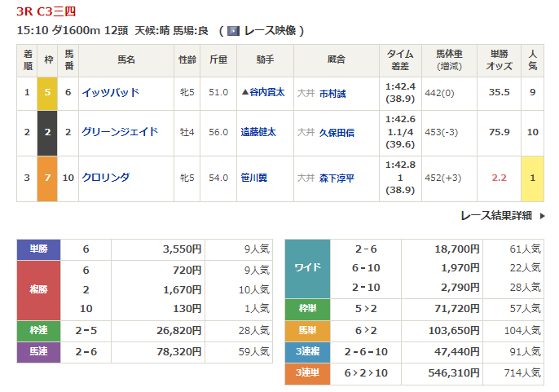This screenshot has width=559, height=392.
Task: Click the 3R C3三四 race title
Action: (42, 11)
